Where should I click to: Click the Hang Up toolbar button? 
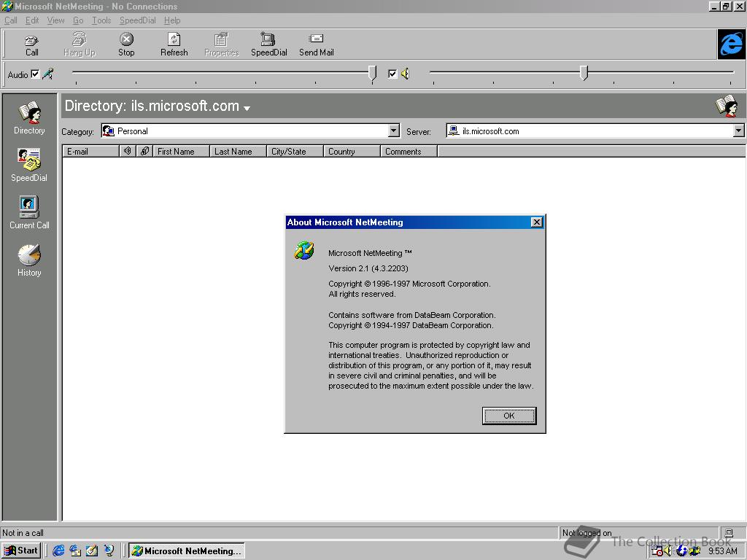79,44
